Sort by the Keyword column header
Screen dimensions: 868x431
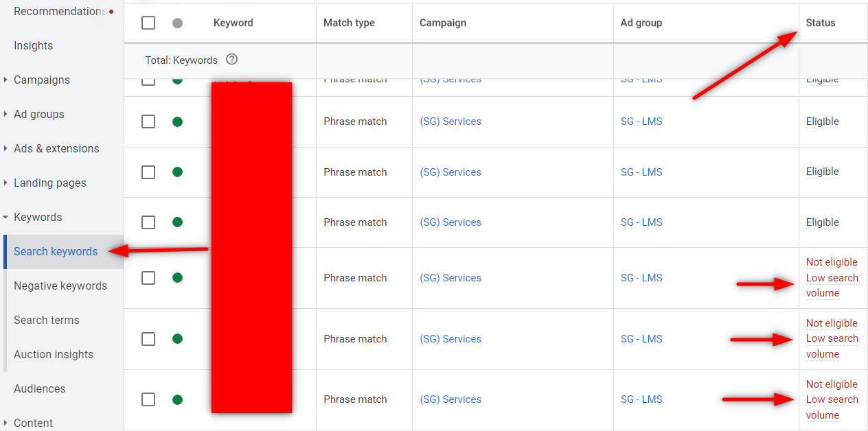pyautogui.click(x=233, y=23)
